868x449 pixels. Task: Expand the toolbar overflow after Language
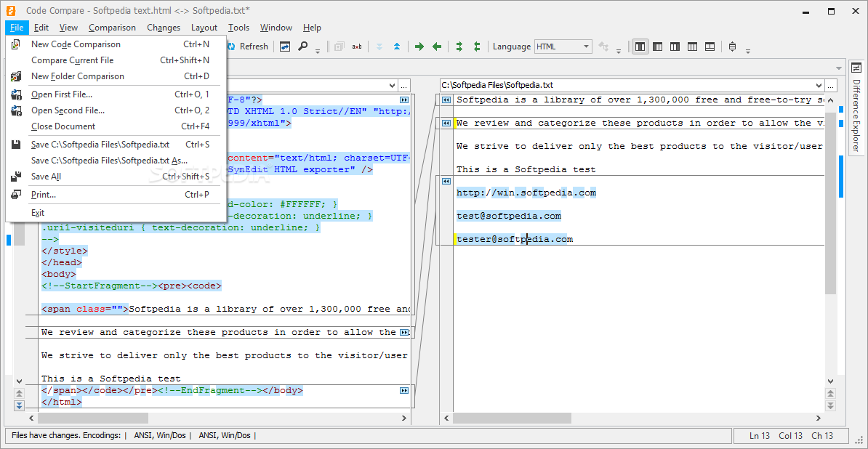click(619, 52)
